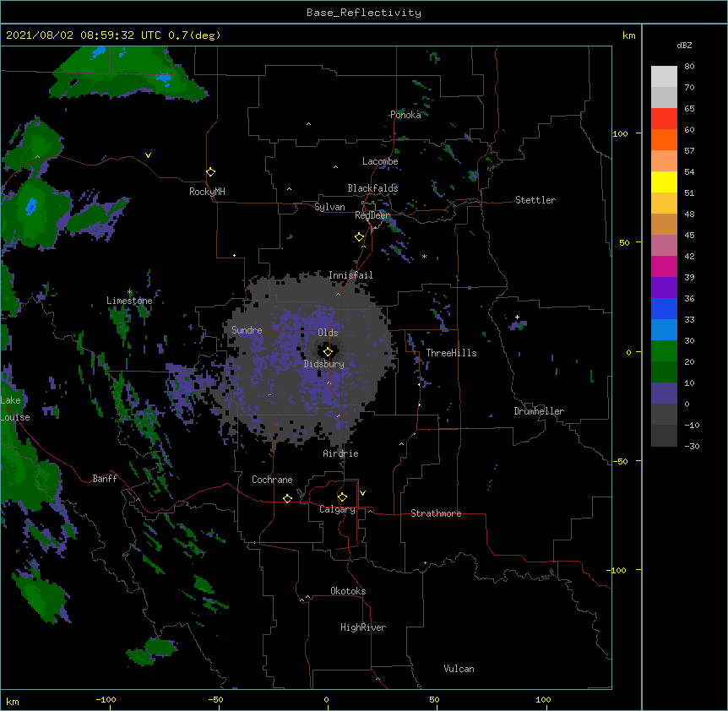This screenshot has width=728, height=711.
Task: Click the Lacombe town label
Action: (380, 161)
